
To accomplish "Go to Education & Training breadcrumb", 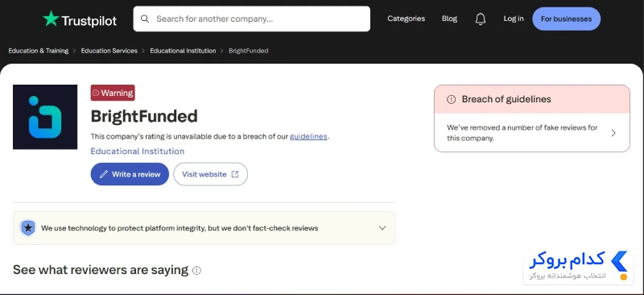I will 39,51.
